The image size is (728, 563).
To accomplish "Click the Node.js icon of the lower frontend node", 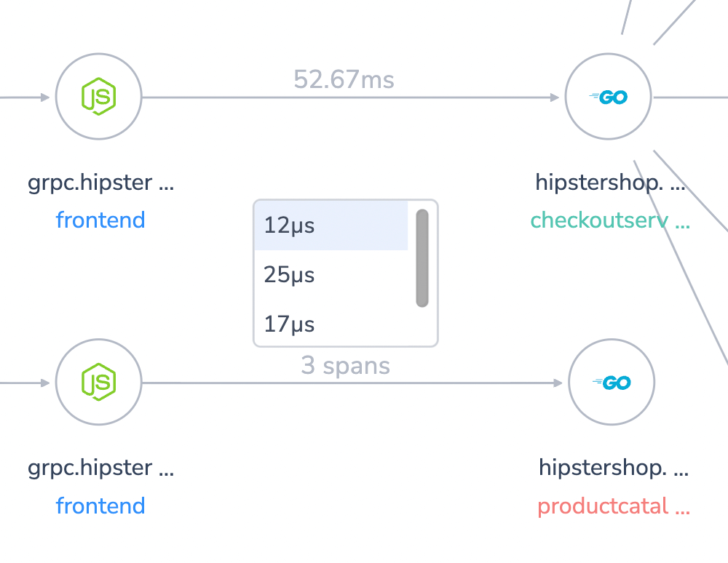I will (98, 382).
